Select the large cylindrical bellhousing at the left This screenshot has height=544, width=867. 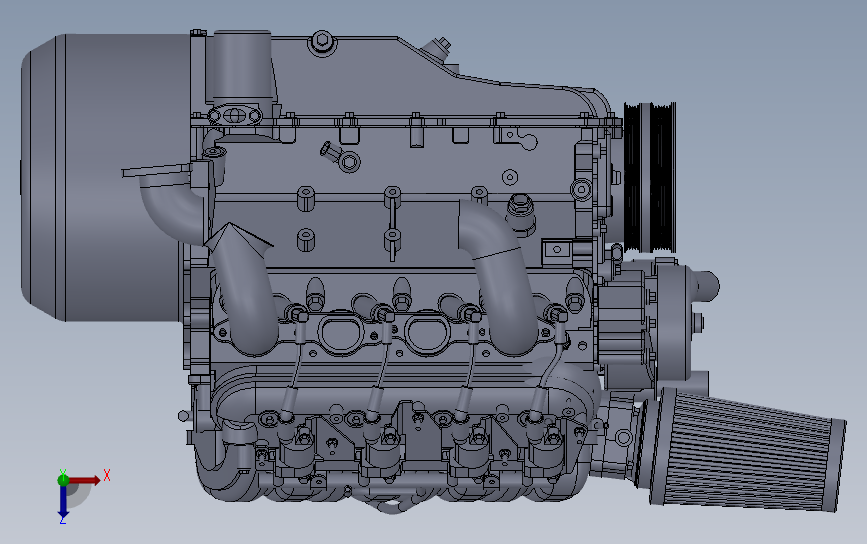(x=105, y=177)
